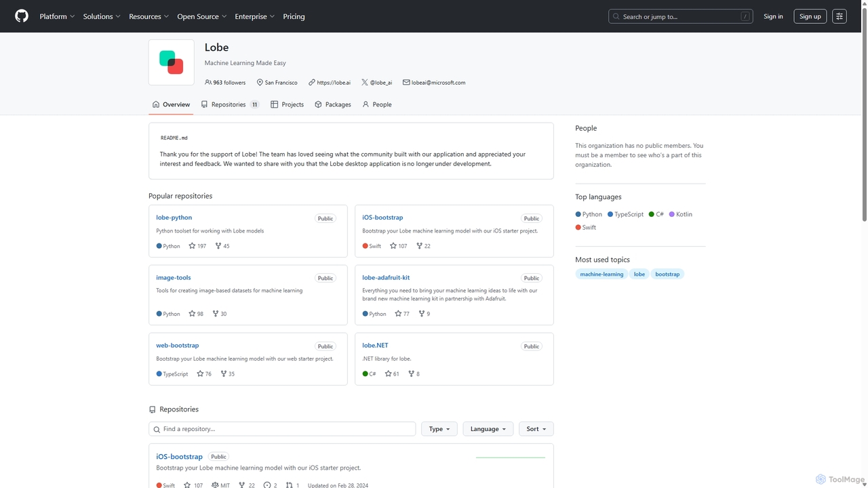The height and width of the screenshot is (488, 868).
Task: Go to the Pricing page
Action: tap(294, 16)
